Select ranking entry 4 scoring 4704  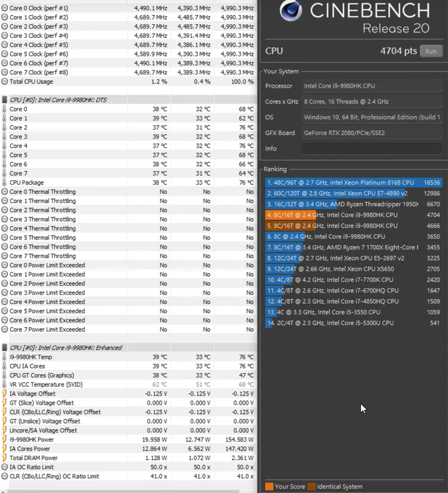click(353, 215)
